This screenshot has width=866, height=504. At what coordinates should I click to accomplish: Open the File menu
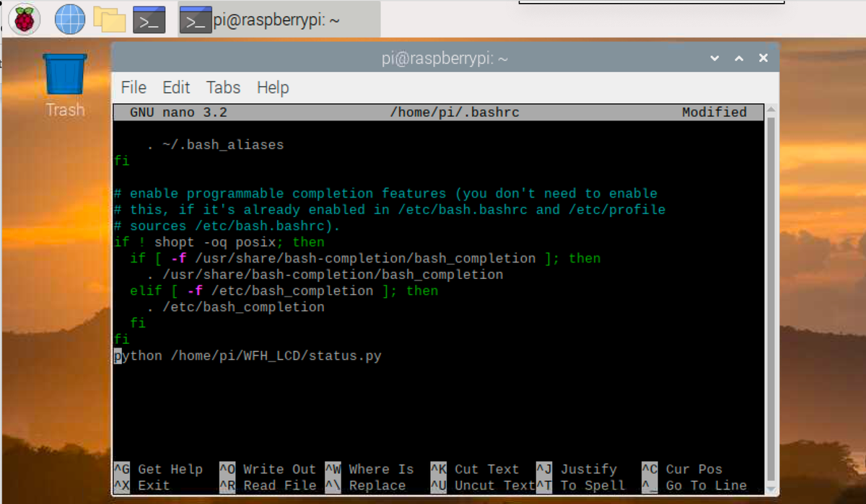click(x=134, y=87)
